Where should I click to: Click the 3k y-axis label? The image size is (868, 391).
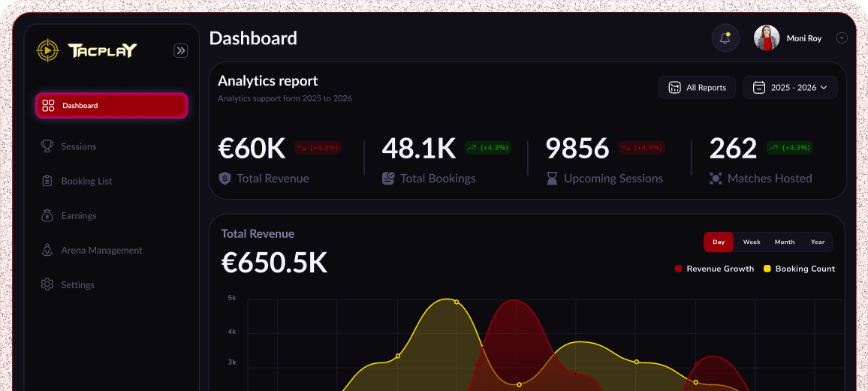coord(232,362)
